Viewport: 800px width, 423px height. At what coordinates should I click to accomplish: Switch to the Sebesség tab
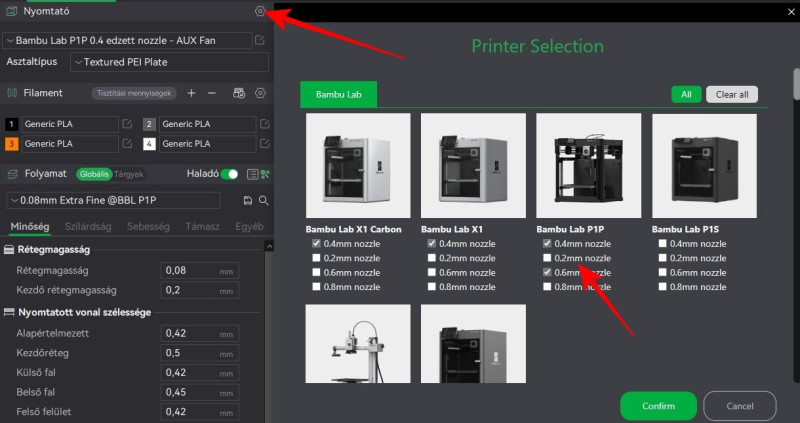click(x=148, y=227)
